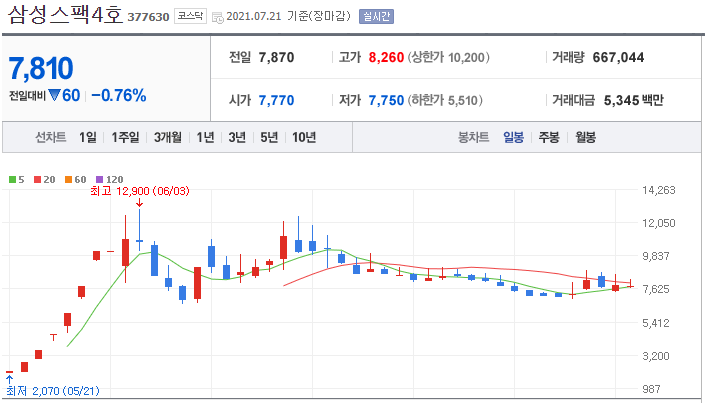Screen dimensions: 705x403
Task: Switch to the 주봉 weekly candle chart
Action: pyautogui.click(x=549, y=137)
